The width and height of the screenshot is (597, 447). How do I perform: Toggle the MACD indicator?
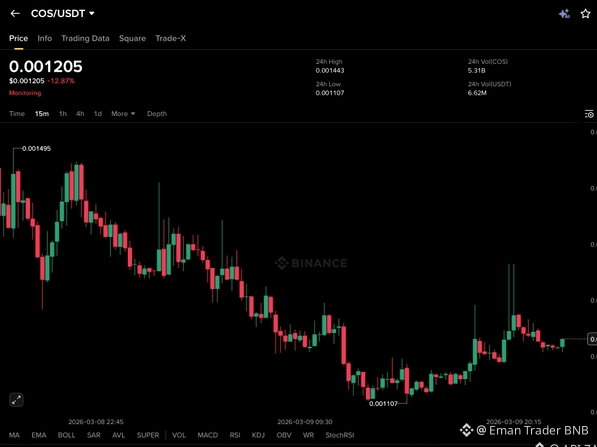coord(208,435)
